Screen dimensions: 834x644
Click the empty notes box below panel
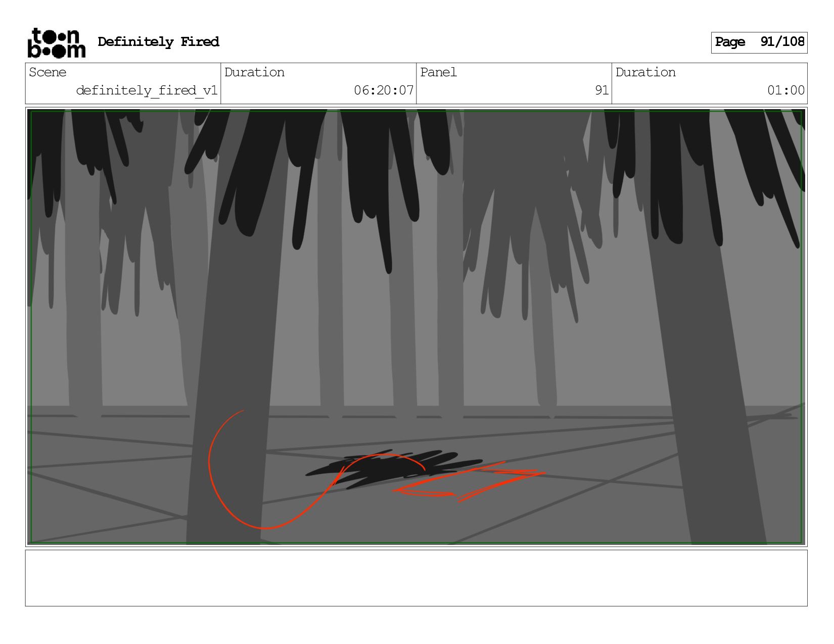click(x=416, y=578)
